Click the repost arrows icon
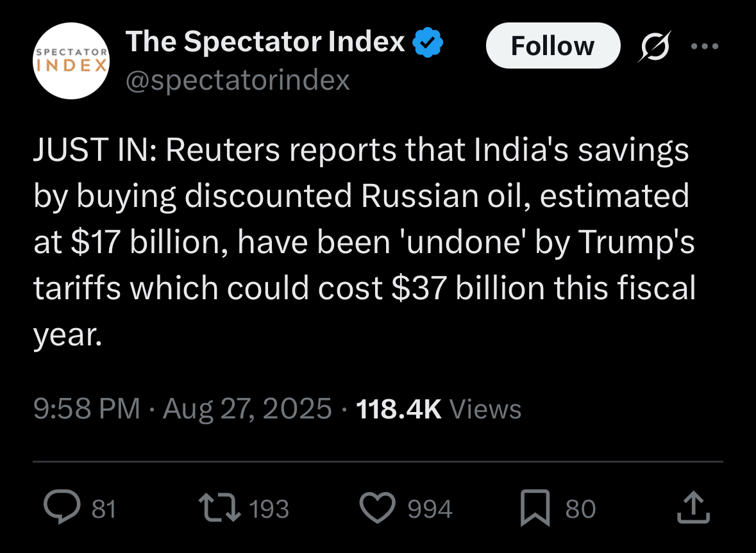Image resolution: width=756 pixels, height=553 pixels. (219, 509)
